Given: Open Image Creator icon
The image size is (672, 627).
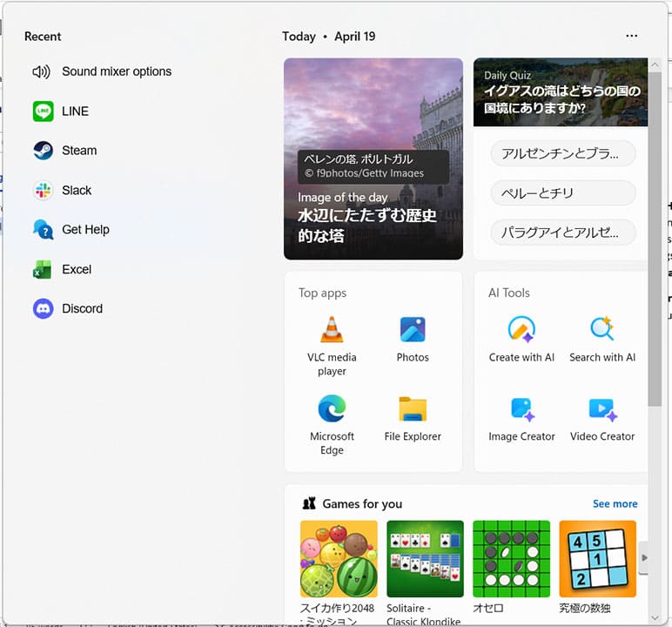Looking at the screenshot, I should [522, 409].
